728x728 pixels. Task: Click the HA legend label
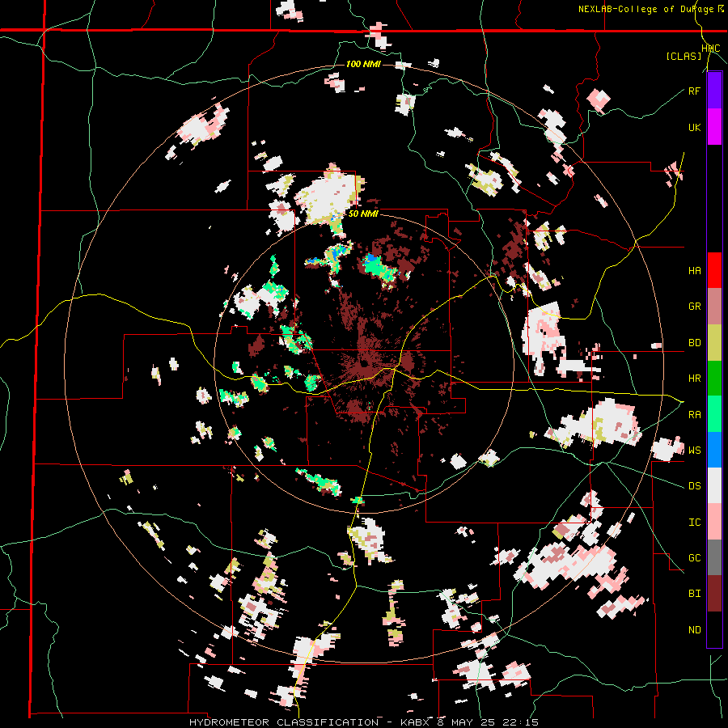click(x=694, y=271)
